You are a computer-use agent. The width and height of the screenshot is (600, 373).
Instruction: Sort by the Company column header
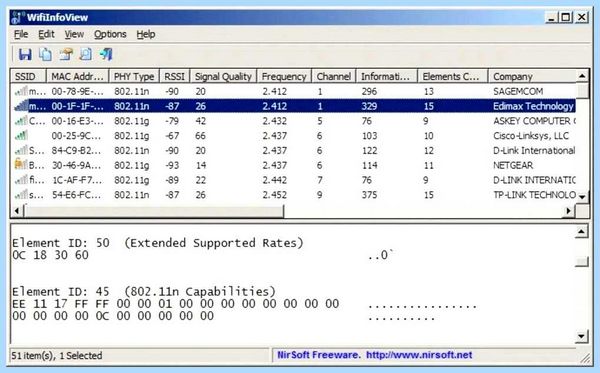click(532, 77)
